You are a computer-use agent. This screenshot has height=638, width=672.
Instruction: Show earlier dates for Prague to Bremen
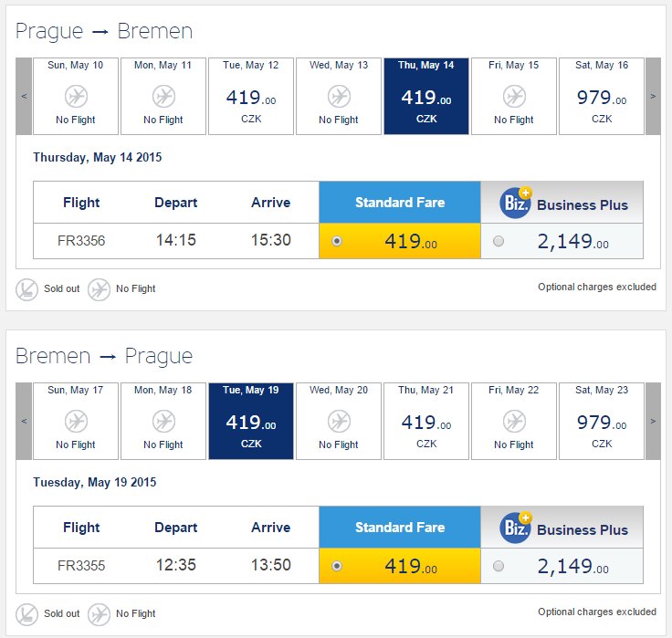click(24, 96)
